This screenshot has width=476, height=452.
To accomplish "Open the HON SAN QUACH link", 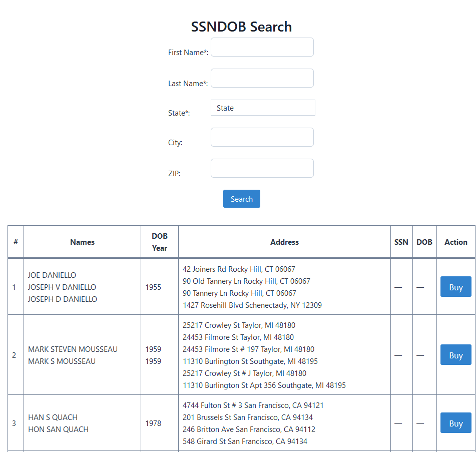I will coord(58,429).
